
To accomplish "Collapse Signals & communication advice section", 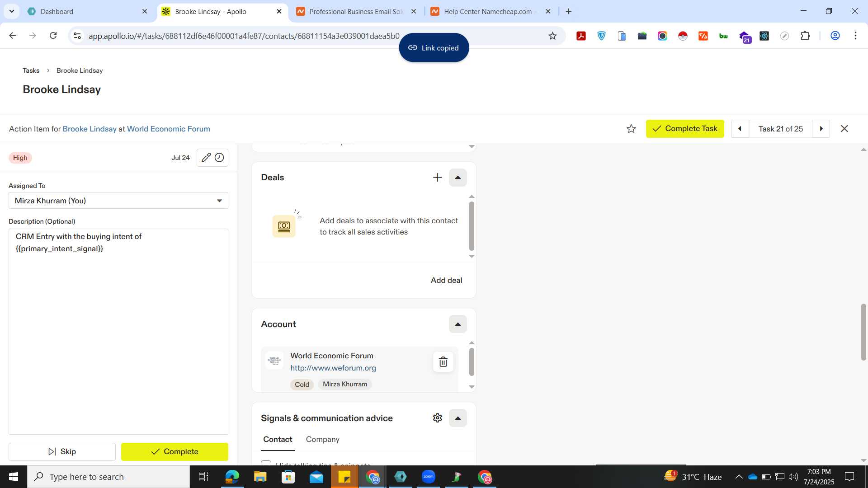I will coord(458,418).
